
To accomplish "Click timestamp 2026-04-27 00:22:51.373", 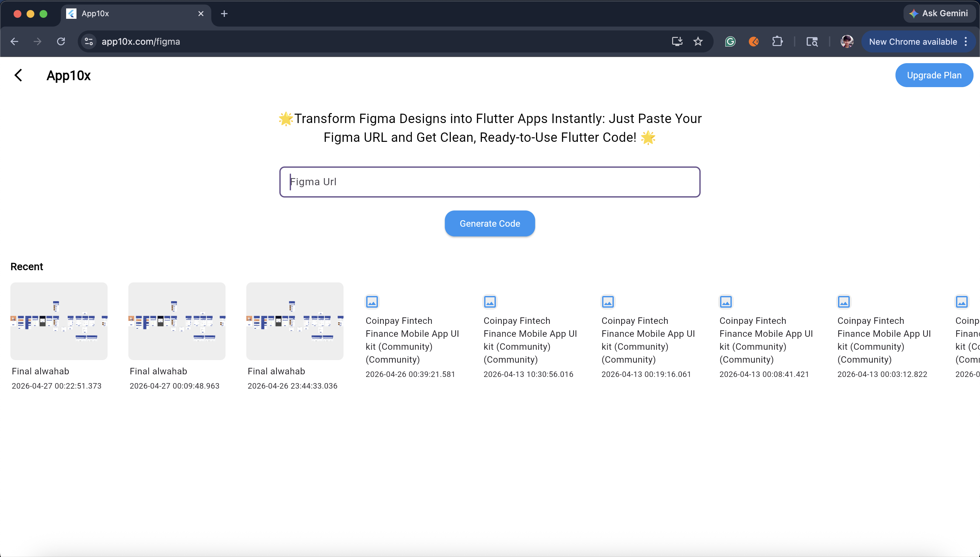I will (x=57, y=386).
